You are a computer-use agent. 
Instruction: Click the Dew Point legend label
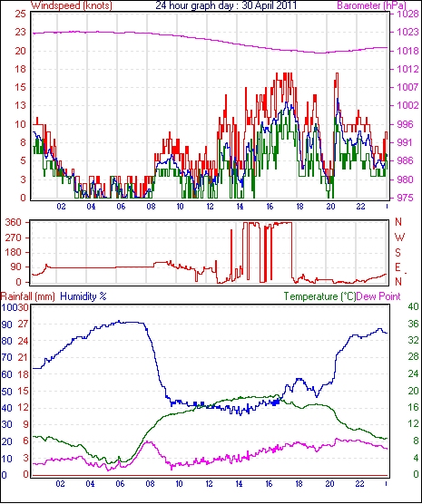click(x=378, y=296)
